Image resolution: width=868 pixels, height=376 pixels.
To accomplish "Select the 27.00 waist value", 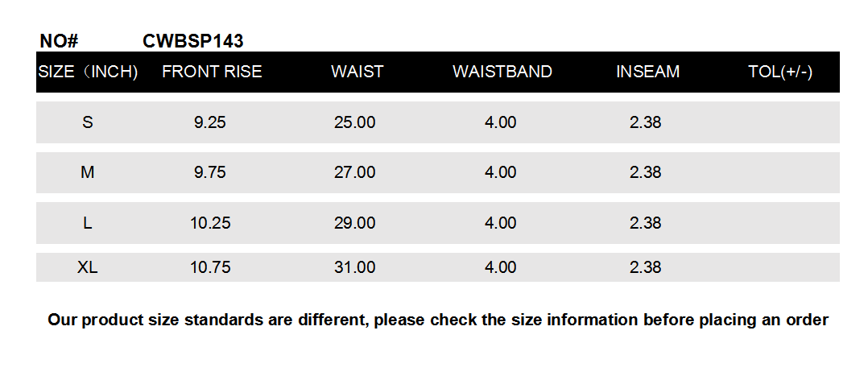I will pos(355,172).
